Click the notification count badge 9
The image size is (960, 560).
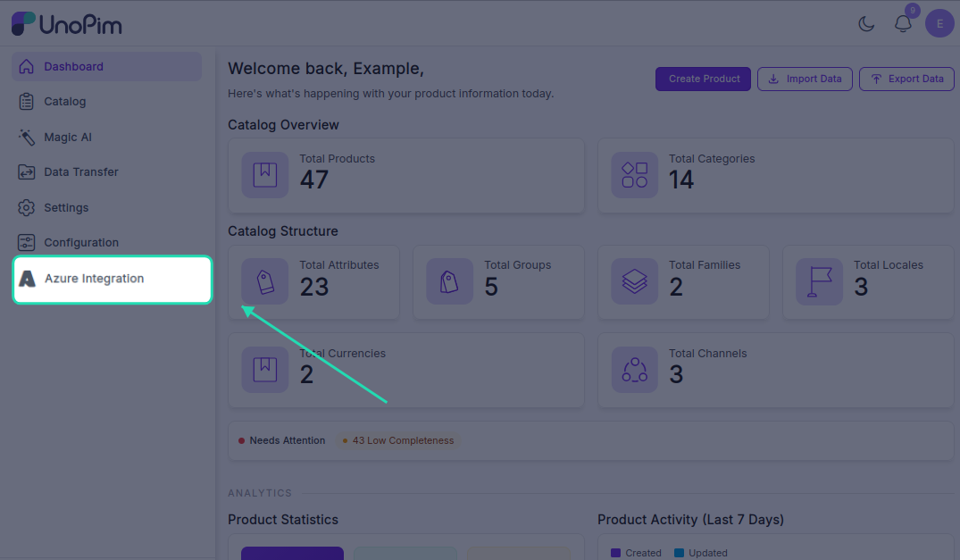pyautogui.click(x=913, y=11)
